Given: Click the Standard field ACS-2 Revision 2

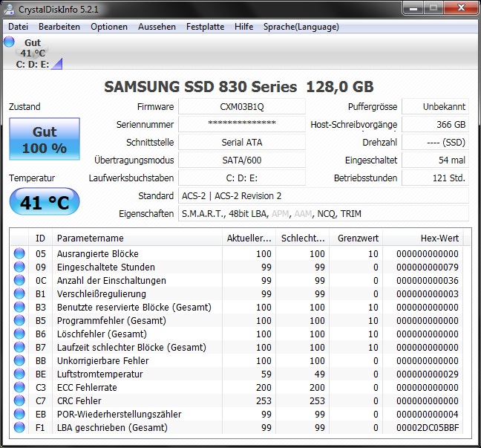Looking at the screenshot, I should [324, 195].
